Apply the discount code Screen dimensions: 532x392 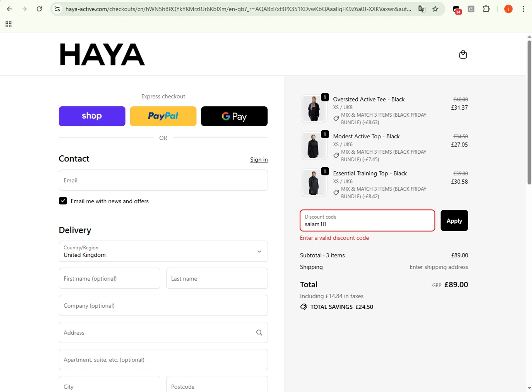[x=454, y=221]
